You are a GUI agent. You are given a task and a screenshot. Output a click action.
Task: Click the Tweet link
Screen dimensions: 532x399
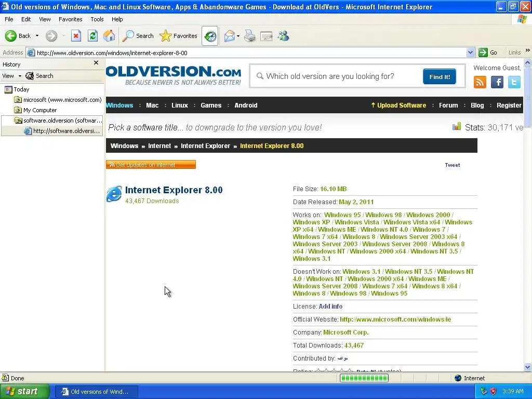453,165
